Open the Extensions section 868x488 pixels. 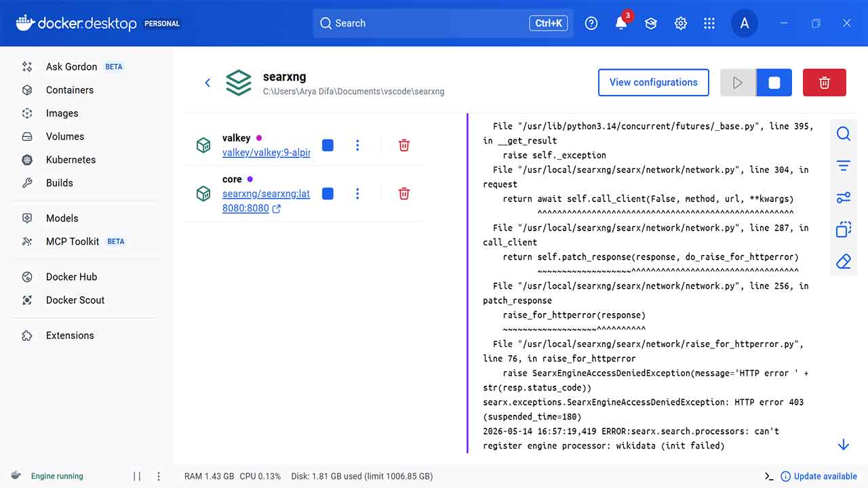point(70,335)
